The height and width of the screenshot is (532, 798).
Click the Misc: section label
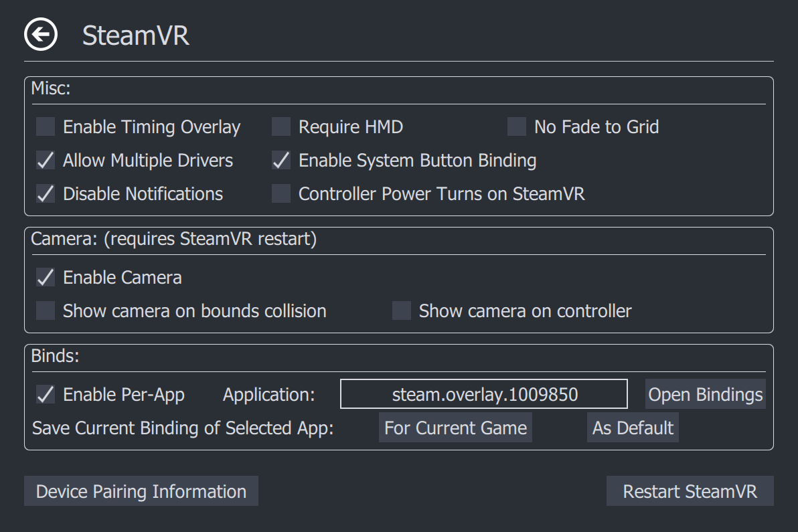click(51, 88)
